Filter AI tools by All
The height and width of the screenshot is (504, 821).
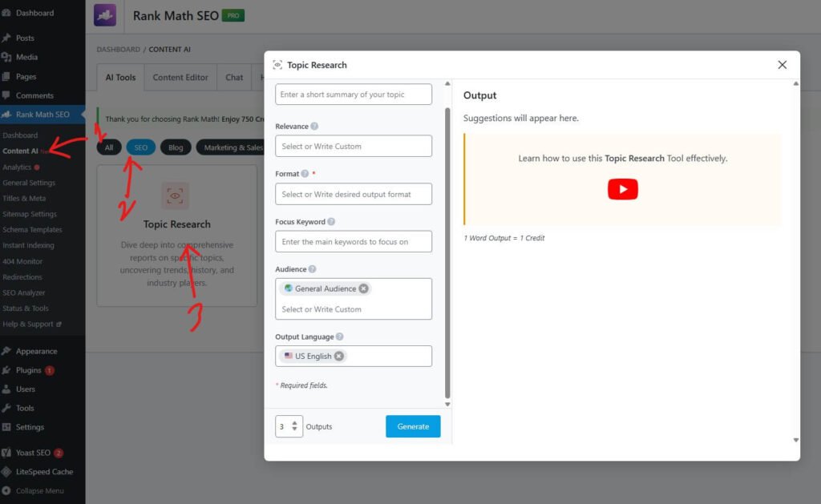pos(109,147)
